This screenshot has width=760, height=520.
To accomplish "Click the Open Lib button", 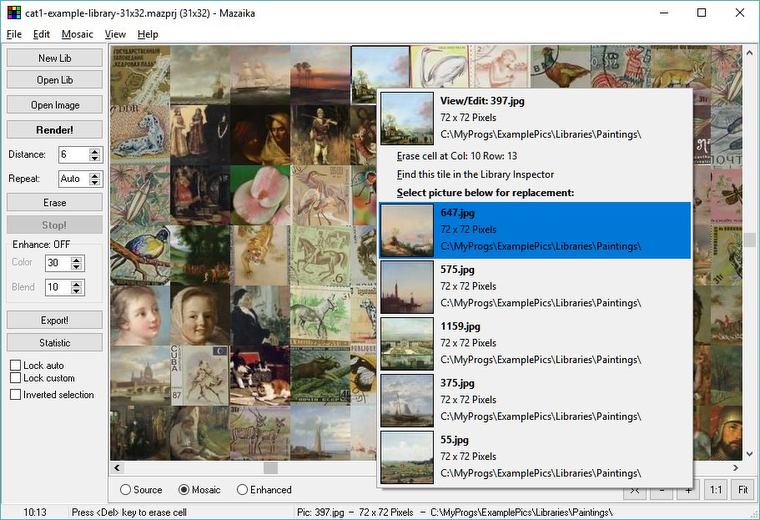I will coord(54,80).
